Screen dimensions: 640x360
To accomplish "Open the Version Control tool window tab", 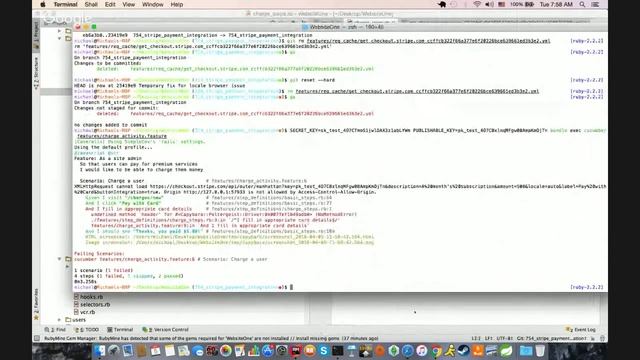I will [x=165, y=329].
